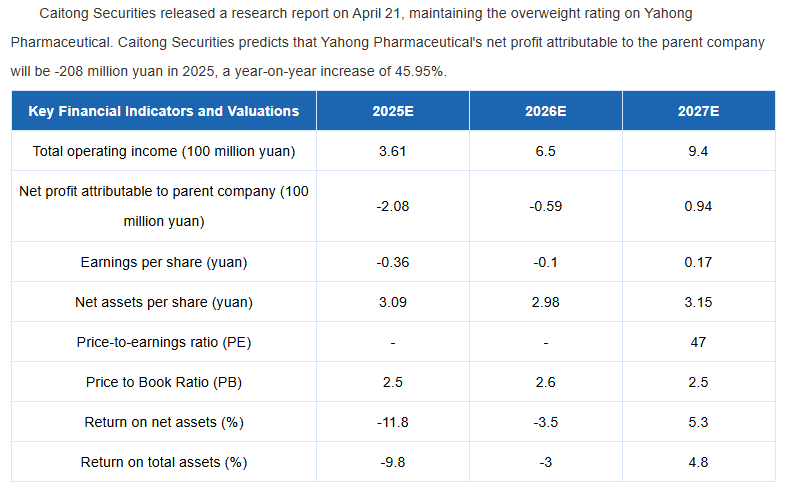The width and height of the screenshot is (788, 488).
Task: Click the 0.94 net profit value
Action: [699, 207]
